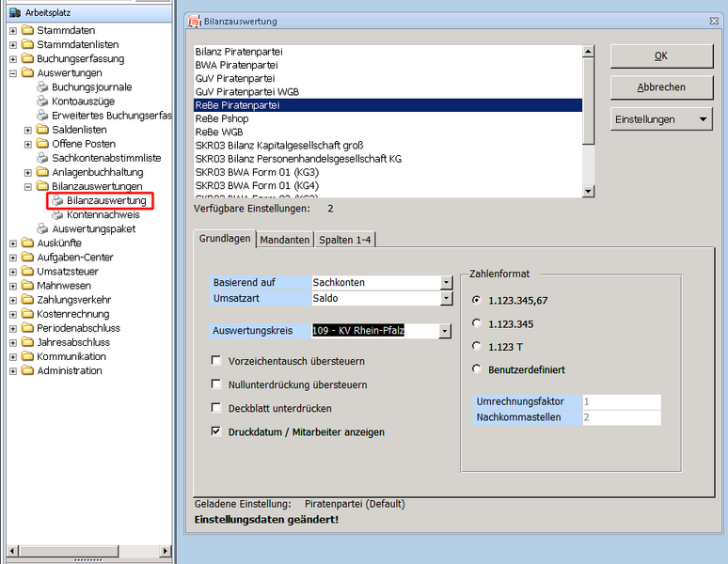Click the Auswertungspaket icon
This screenshot has width=728, height=564.
(x=42, y=229)
